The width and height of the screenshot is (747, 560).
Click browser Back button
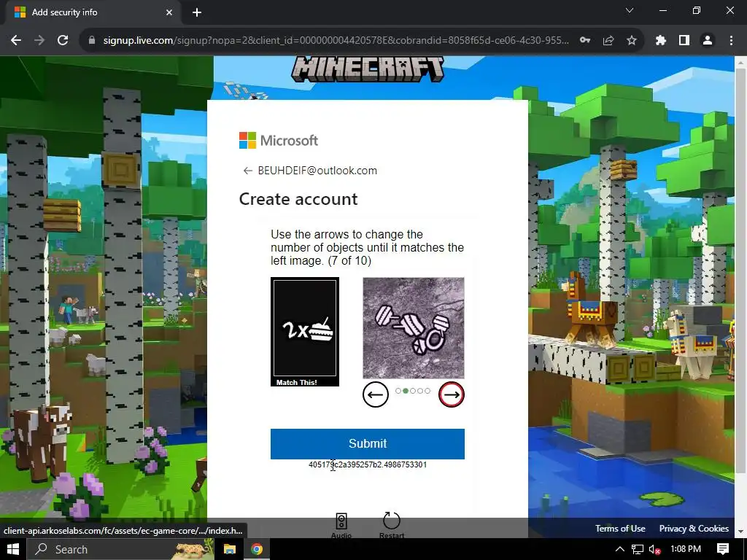(x=16, y=41)
